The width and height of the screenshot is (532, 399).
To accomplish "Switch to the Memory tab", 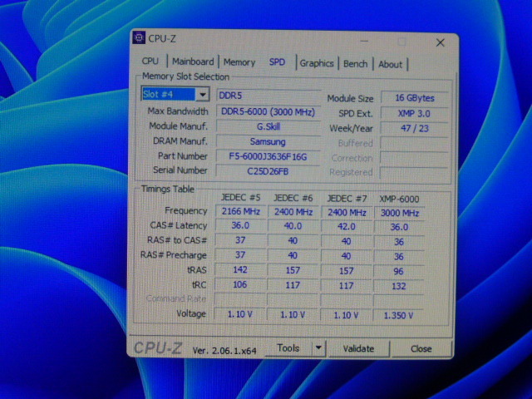I will (239, 62).
